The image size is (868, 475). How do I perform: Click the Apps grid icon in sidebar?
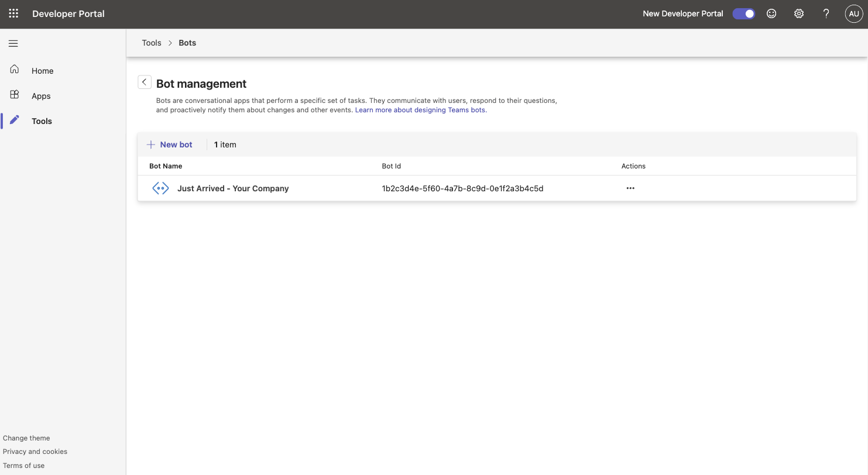[15, 95]
